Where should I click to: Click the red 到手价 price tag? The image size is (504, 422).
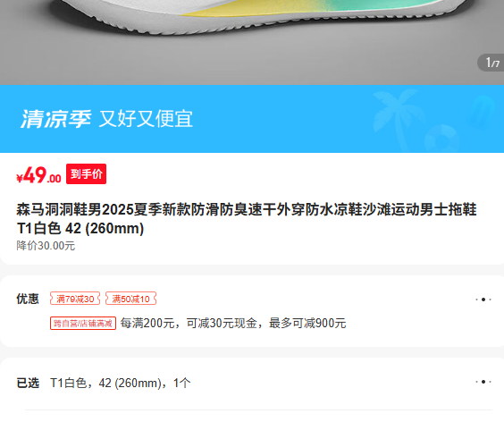click(x=86, y=174)
